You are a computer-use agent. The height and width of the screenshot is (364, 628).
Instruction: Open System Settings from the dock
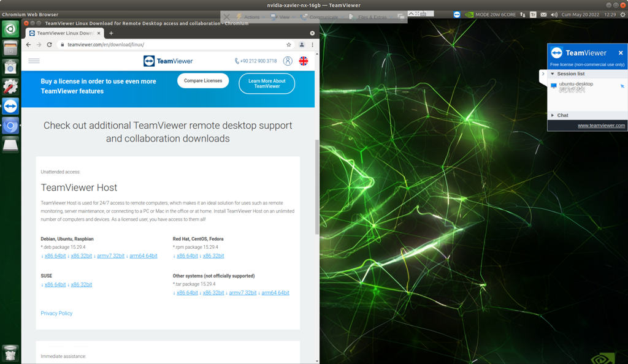(10, 86)
